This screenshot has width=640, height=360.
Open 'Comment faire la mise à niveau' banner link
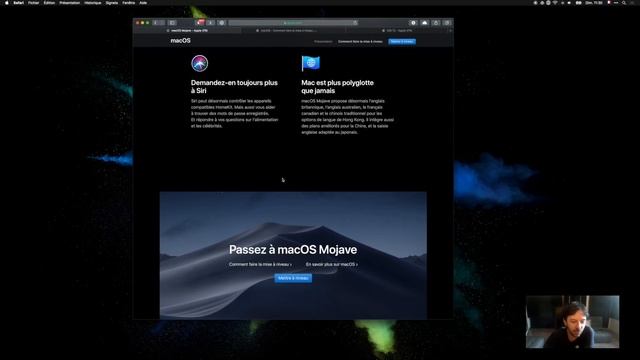[x=260, y=264]
